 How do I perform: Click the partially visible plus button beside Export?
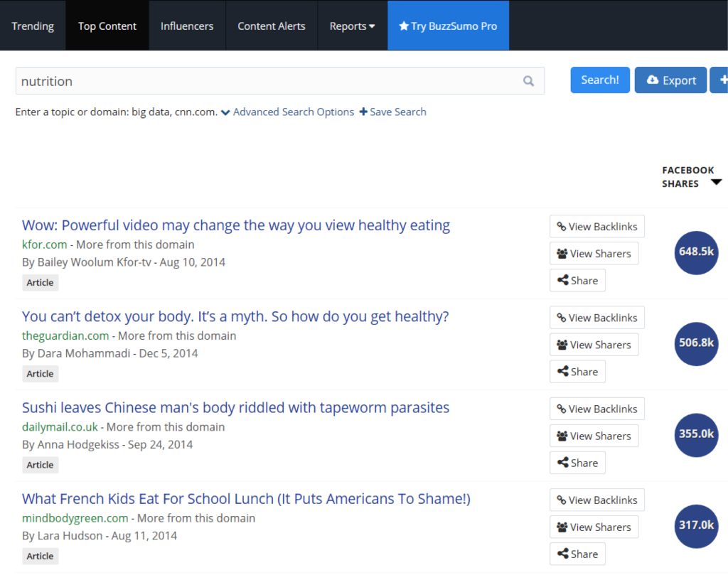(719, 80)
